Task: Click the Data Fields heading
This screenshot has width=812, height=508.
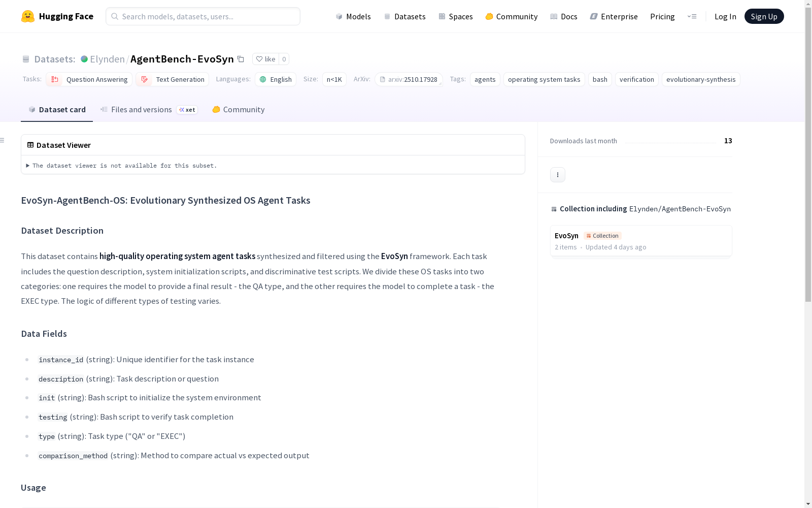Action: pos(44,334)
